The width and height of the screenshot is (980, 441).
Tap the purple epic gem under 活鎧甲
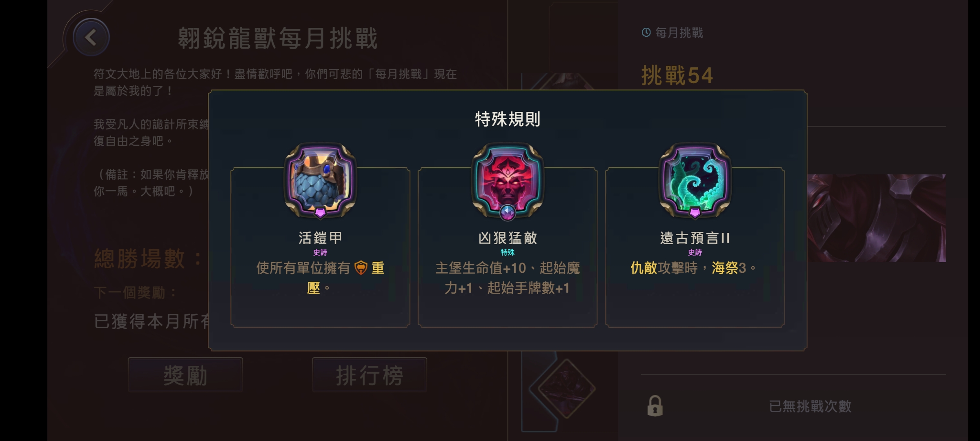[320, 212]
